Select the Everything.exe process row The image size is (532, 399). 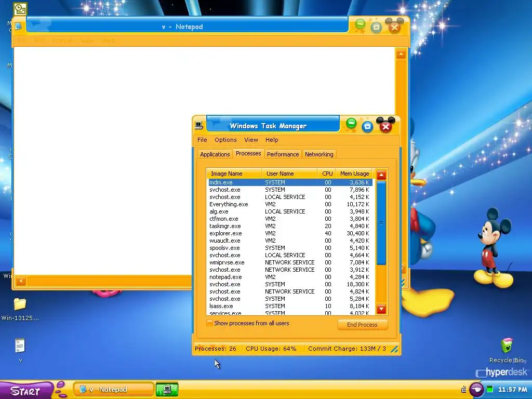pyautogui.click(x=290, y=204)
